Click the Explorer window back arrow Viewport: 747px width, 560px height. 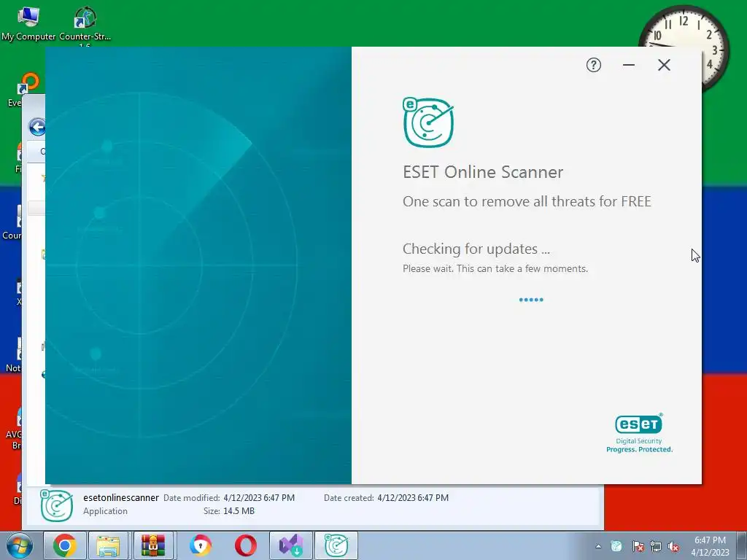point(37,127)
